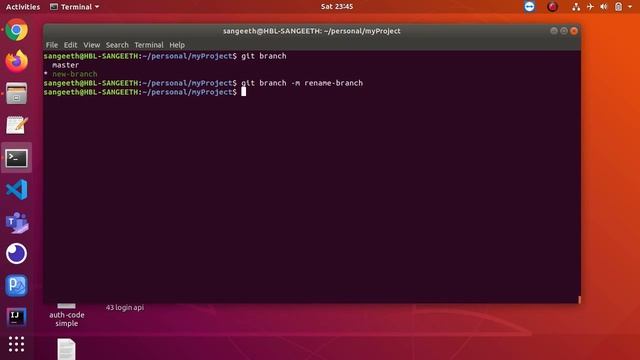Open the Terminal menu in menubar

coord(149,45)
